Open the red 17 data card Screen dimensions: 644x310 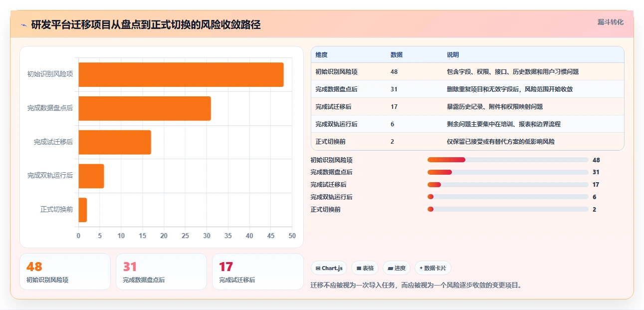[x=258, y=272]
